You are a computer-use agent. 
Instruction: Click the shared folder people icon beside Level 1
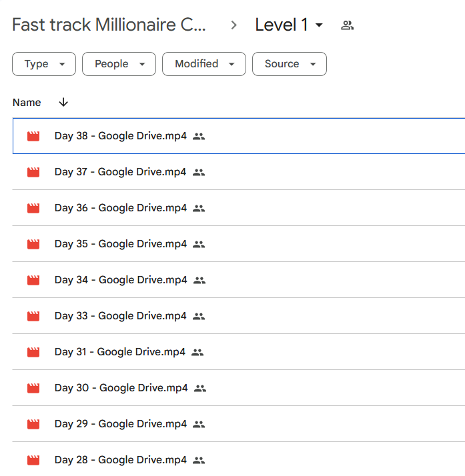(x=347, y=25)
